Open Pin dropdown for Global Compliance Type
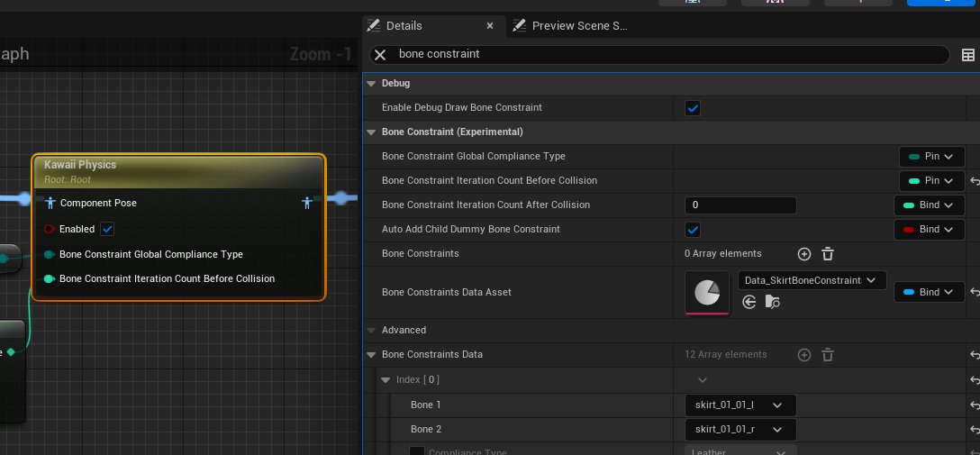 931,156
